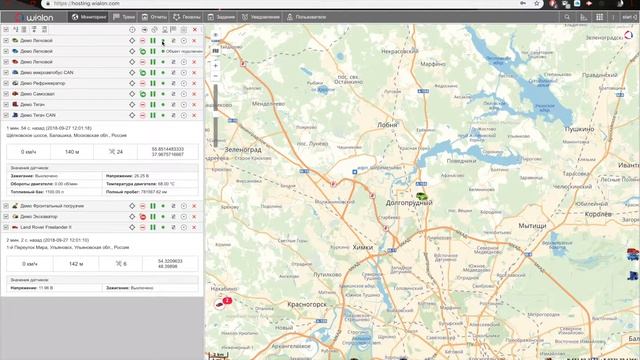Click circle clock icon for Land Rover Freelander
The width and height of the screenshot is (640, 360).
[184, 227]
